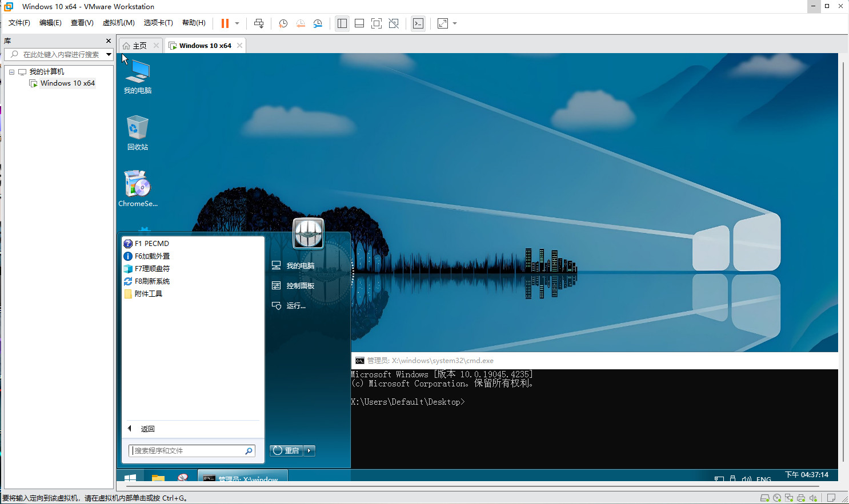
Task: Toggle the Show Library sidebar icon
Action: pos(342,23)
